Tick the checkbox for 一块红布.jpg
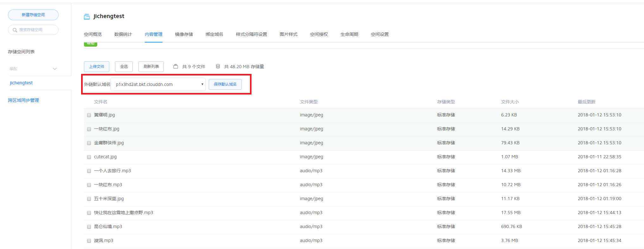Viewport: 644px width, 249px height. (x=89, y=129)
